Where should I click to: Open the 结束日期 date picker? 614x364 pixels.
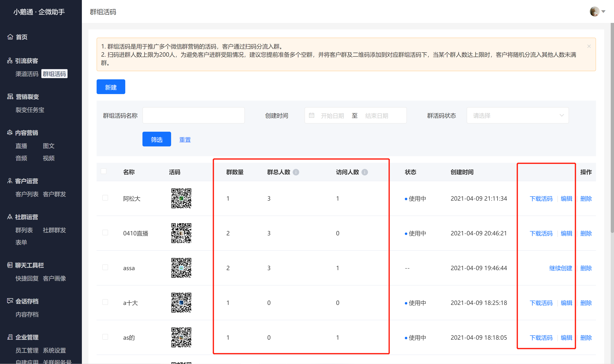377,116
